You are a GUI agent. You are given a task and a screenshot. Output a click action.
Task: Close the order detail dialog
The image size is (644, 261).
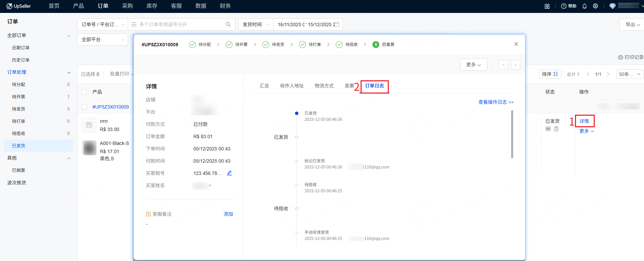click(516, 44)
